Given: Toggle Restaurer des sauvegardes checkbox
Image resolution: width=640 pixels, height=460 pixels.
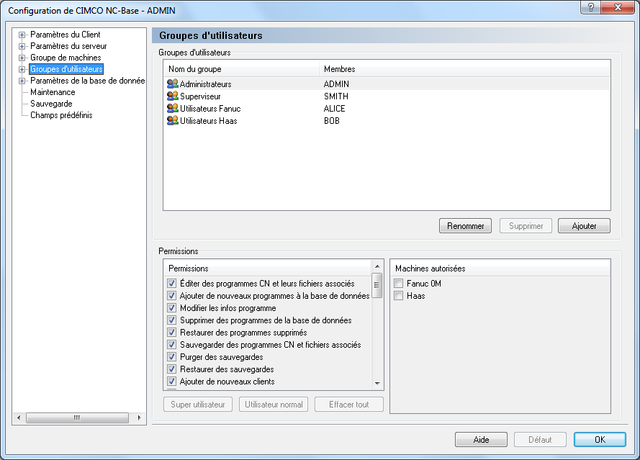Looking at the screenshot, I should click(x=172, y=369).
